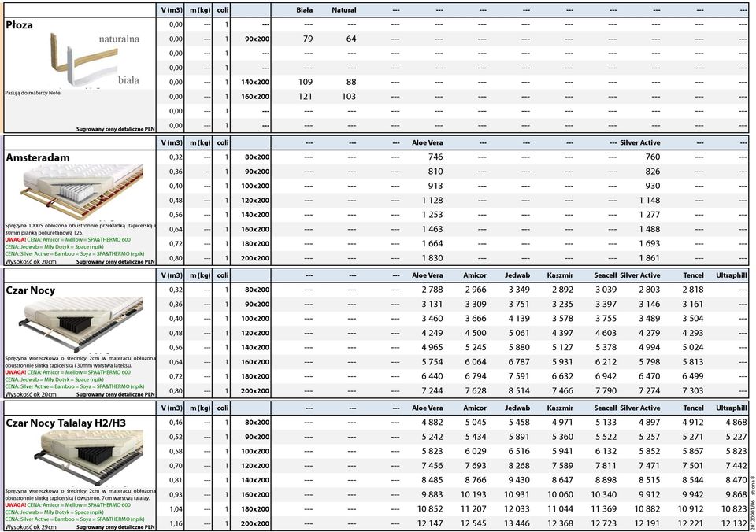The height and width of the screenshot is (532, 756).
Task: Click the 'naturalna' label in Płoza image
Action: coord(119,39)
